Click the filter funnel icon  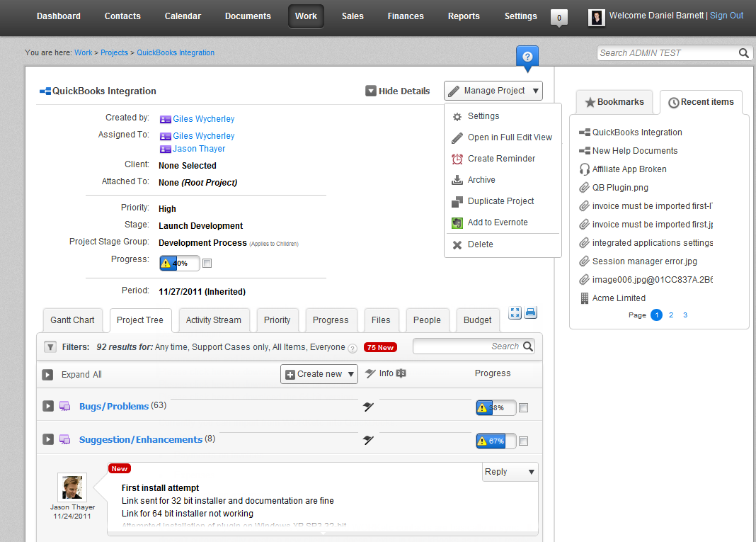[50, 347]
